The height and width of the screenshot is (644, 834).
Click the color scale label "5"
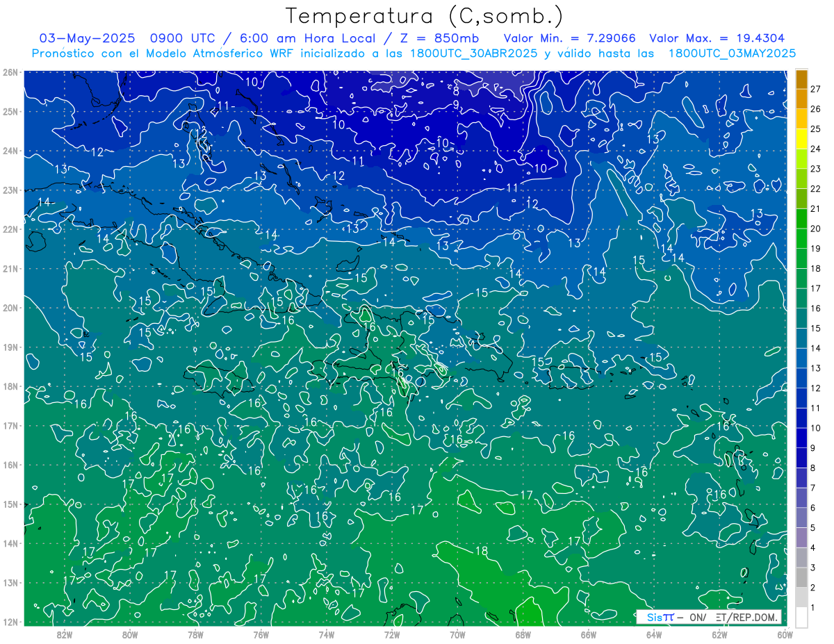tap(814, 528)
